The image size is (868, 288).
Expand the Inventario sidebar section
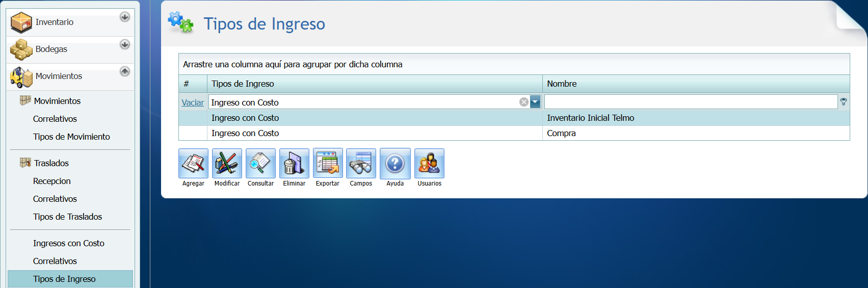point(125,17)
